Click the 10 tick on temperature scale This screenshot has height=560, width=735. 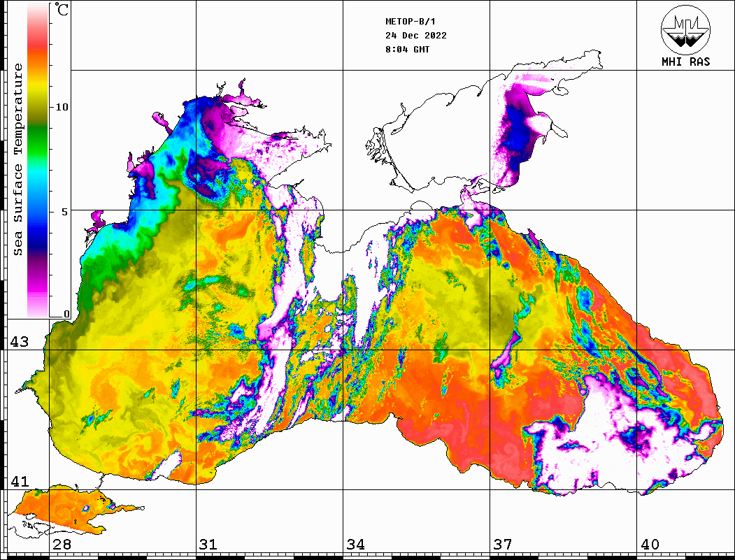62,107
